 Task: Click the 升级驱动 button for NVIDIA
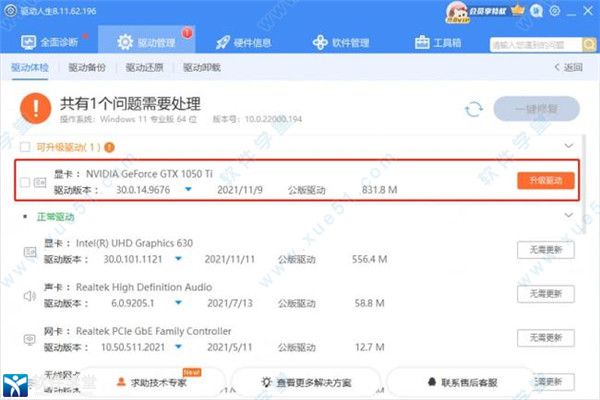pos(546,180)
